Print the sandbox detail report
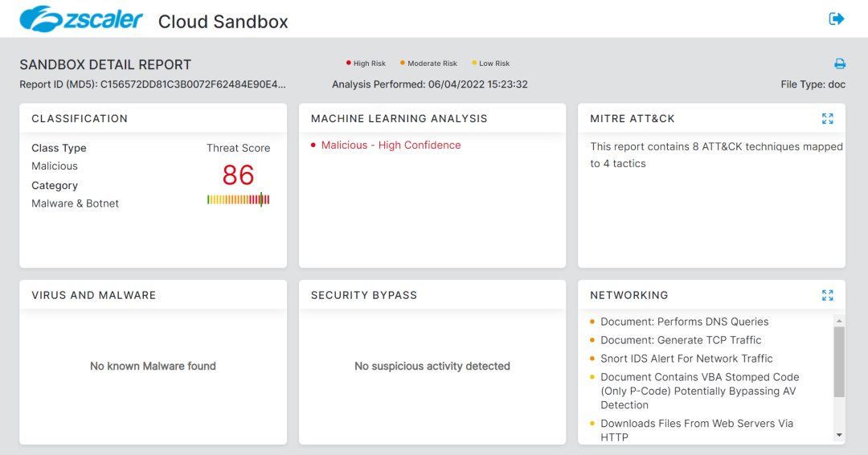Viewport: 868px width, 455px height. coord(840,64)
